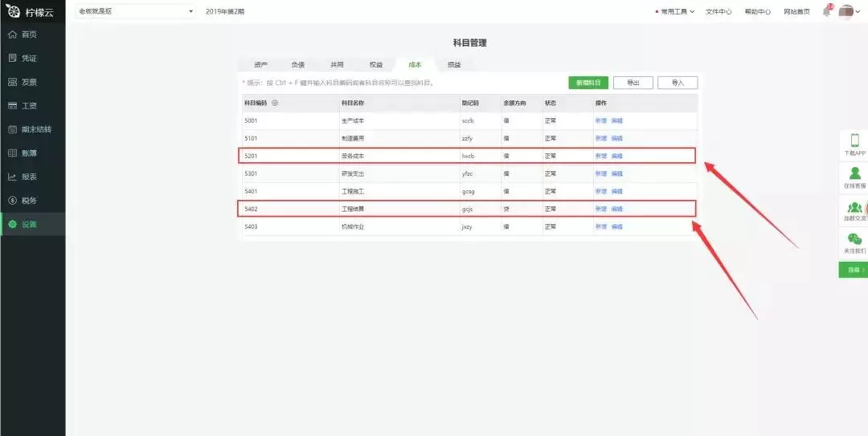Open 期末结转 period-end closing

coord(33,129)
